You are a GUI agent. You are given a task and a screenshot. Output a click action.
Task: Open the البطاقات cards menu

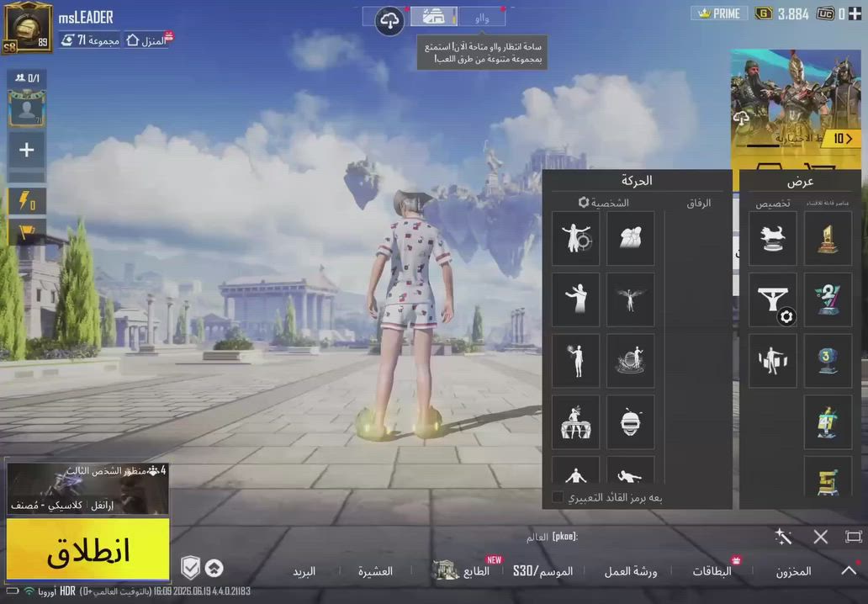(x=712, y=571)
